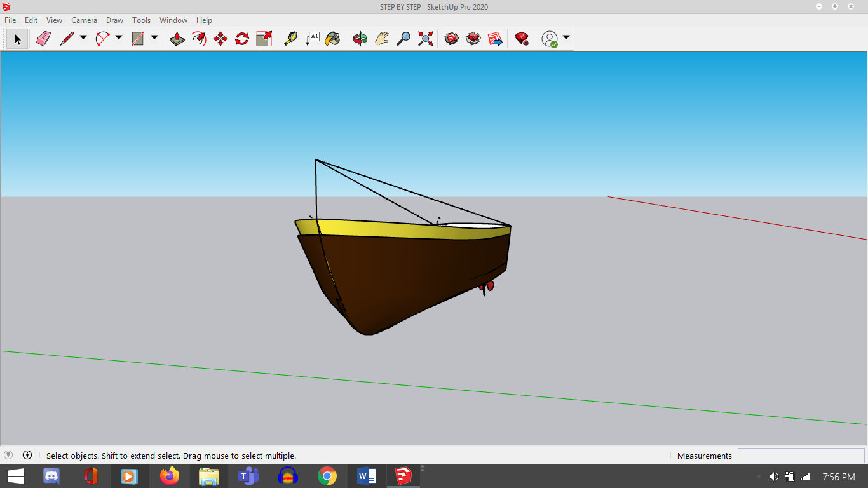Open Microsoft Teams from taskbar
This screenshot has height=488, width=868.
coord(248,476)
